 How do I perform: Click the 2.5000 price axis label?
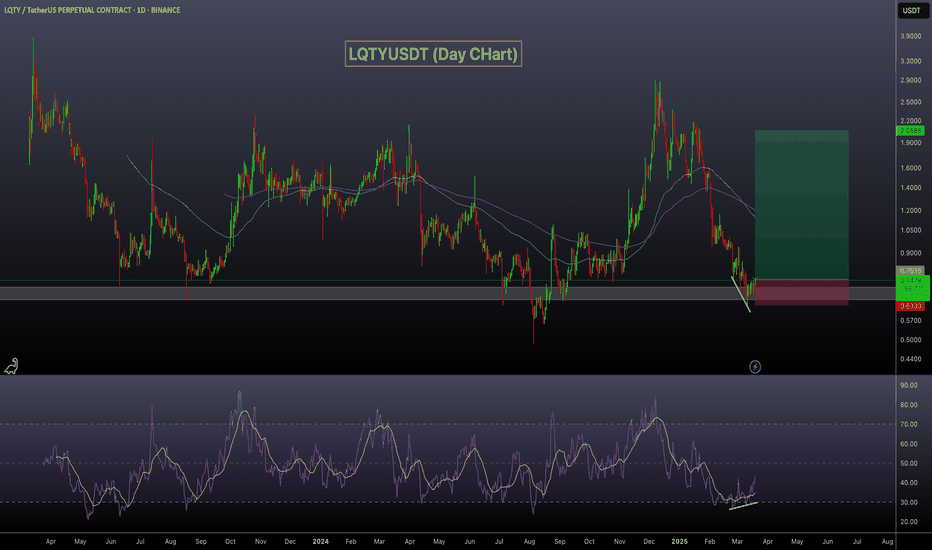(x=911, y=102)
